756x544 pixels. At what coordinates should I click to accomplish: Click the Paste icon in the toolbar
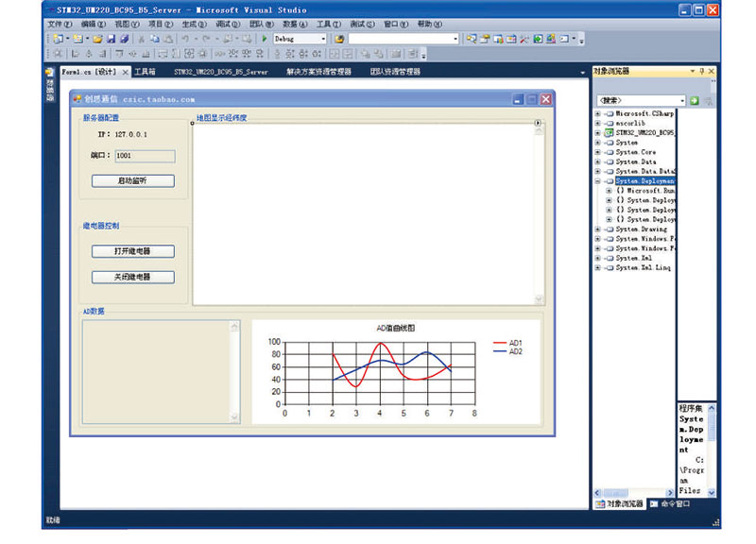tap(168, 39)
